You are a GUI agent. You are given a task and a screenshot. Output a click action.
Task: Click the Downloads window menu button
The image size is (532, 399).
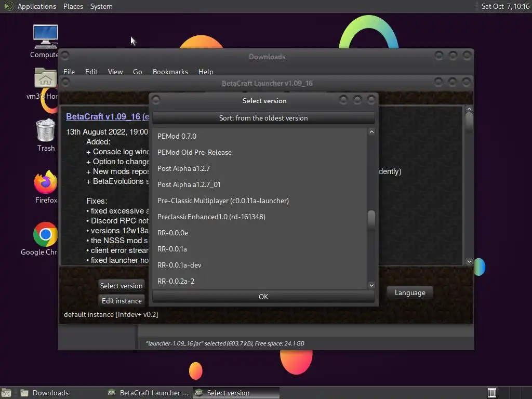point(65,55)
